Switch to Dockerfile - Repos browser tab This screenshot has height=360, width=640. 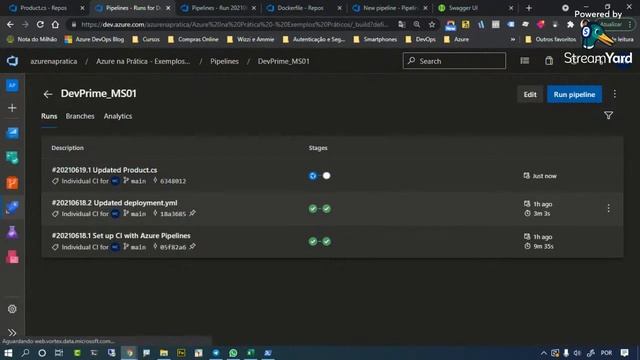tap(304, 8)
